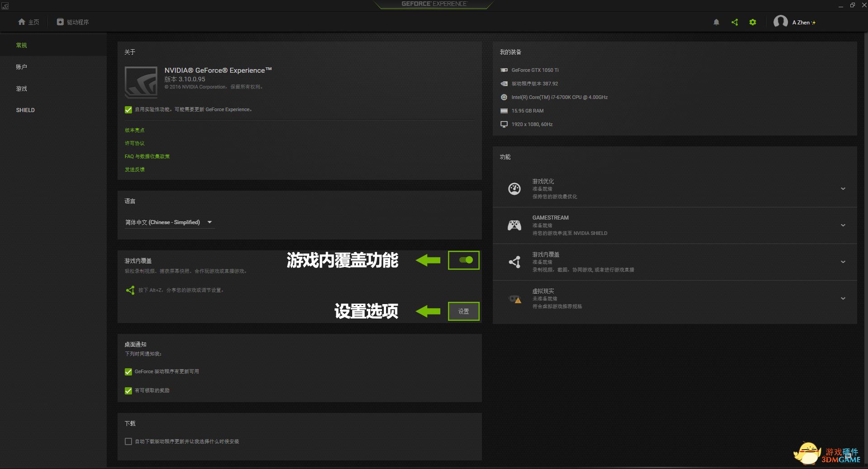Screen dimensions: 868x469
Task: Expand the 游戏内覆盖 feature row chevron
Action: [x=843, y=262]
